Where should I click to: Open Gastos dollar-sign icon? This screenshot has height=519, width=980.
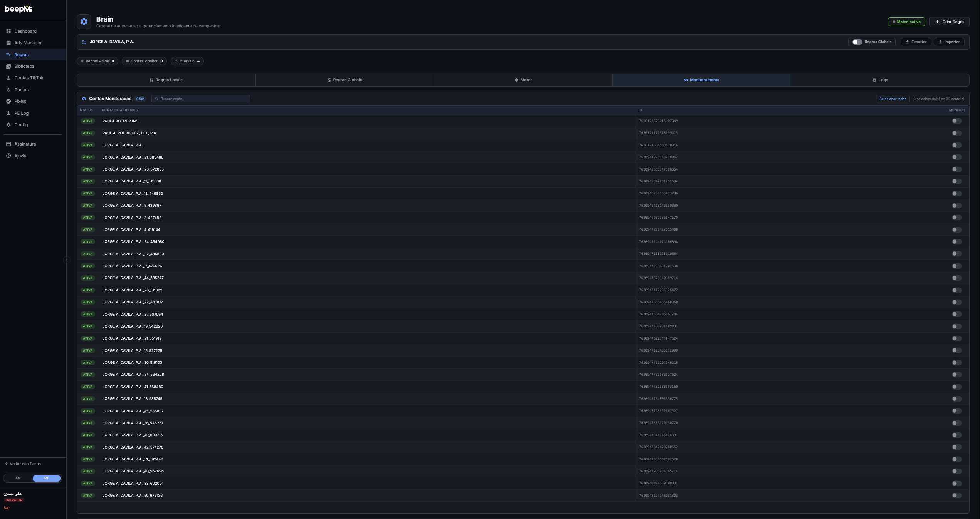8,90
